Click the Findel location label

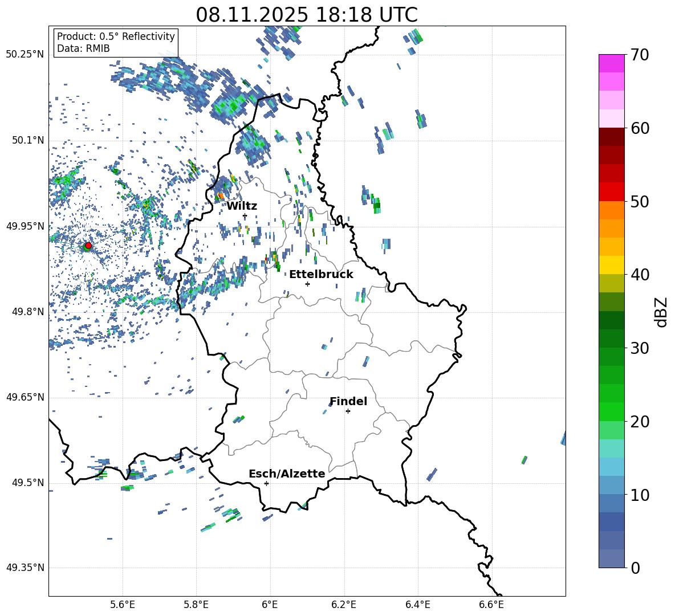point(348,401)
